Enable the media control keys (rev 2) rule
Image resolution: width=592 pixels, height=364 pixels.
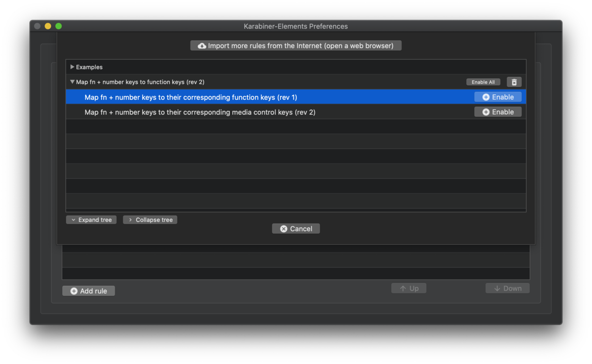(x=498, y=112)
